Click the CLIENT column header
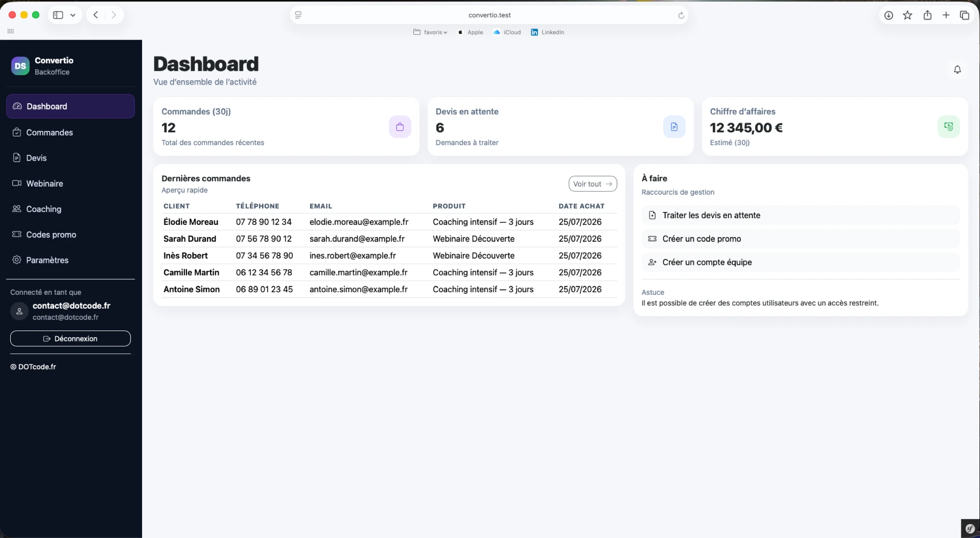980x538 pixels. point(176,206)
